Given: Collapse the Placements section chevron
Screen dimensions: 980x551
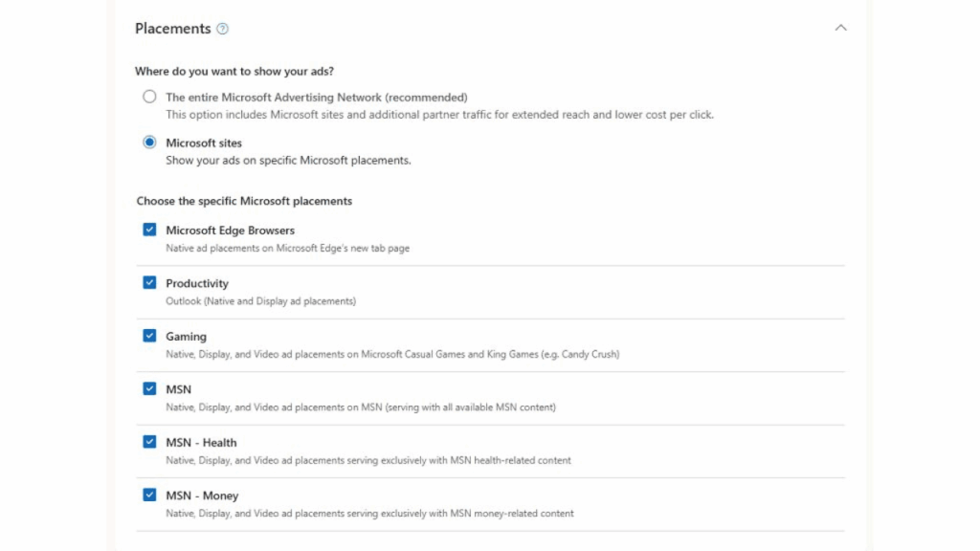Looking at the screenshot, I should pos(840,28).
